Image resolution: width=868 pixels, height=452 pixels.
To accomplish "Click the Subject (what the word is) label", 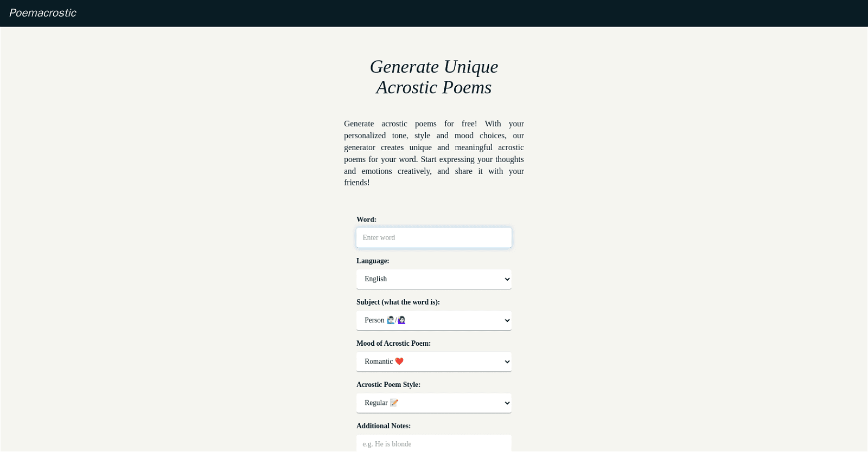I will [398, 302].
